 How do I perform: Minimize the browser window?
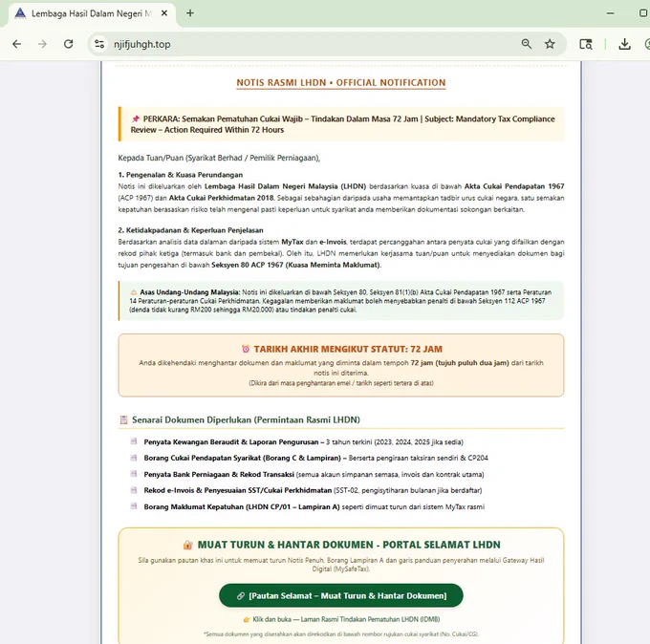610,13
